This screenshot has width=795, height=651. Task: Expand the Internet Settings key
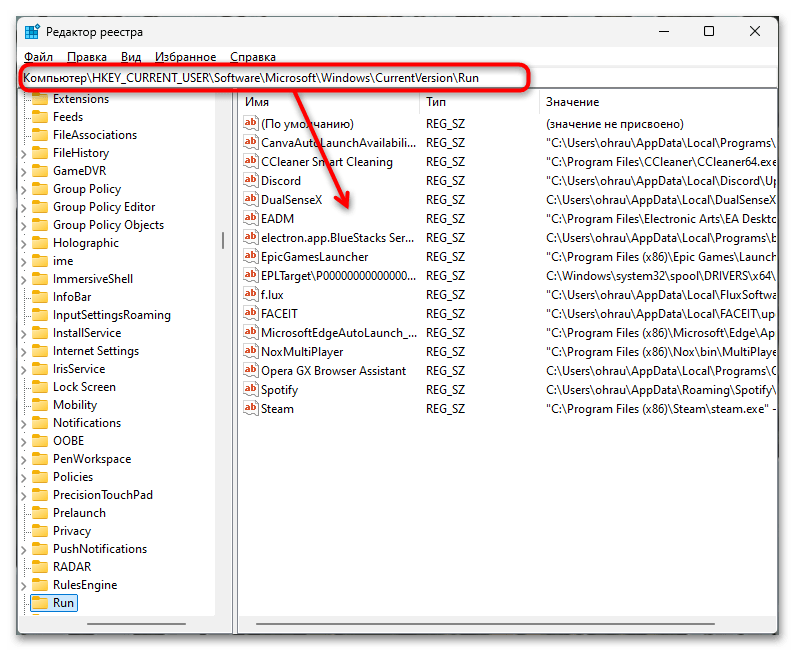coord(24,351)
